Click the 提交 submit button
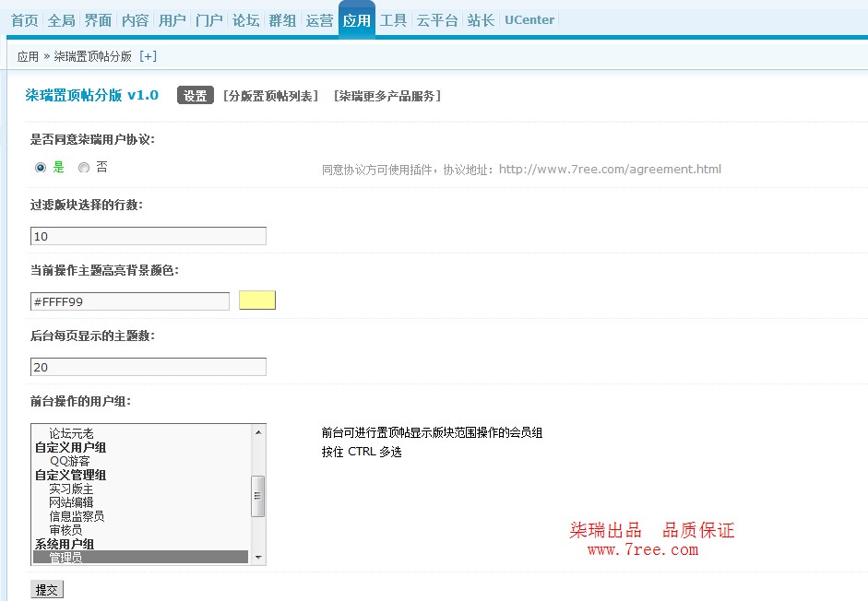Screen dimensions: 868x601 (47, 590)
